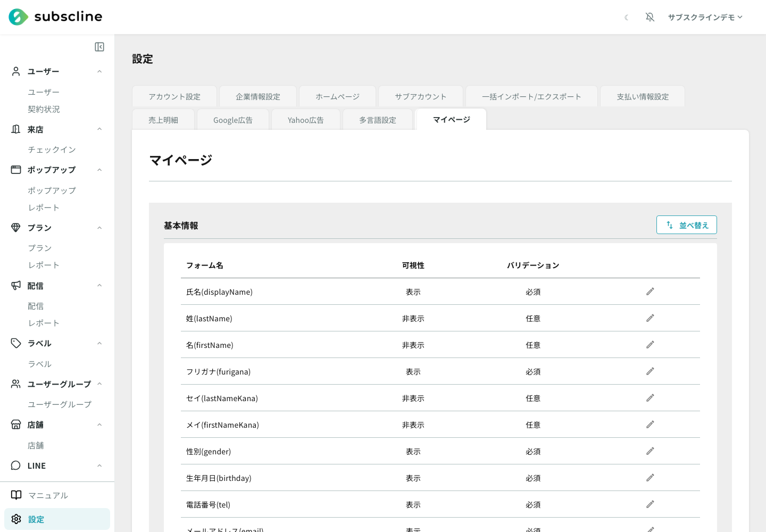Open the ユーザーグループ sub-item link
Viewport: 766px width, 532px height.
pyautogui.click(x=60, y=404)
